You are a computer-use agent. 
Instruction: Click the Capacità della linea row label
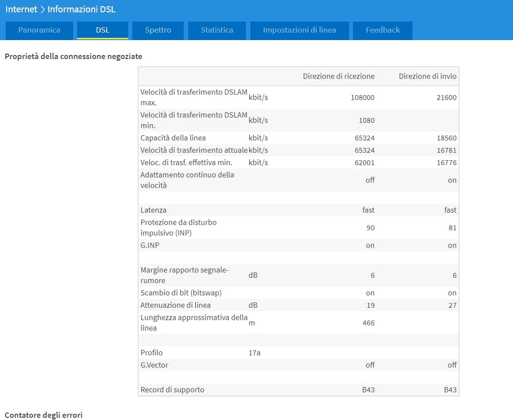(x=173, y=138)
